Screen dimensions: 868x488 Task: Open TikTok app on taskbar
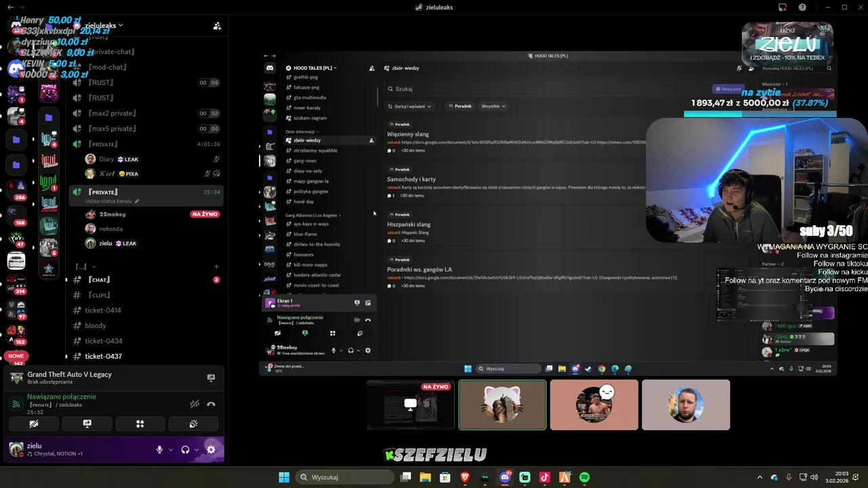pyautogui.click(x=545, y=477)
